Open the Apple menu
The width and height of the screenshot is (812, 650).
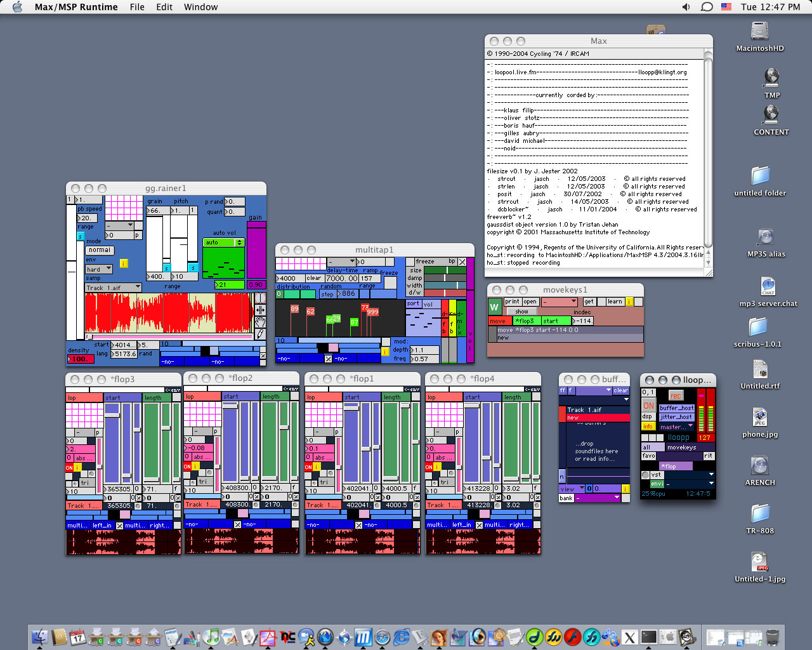pos(17,7)
